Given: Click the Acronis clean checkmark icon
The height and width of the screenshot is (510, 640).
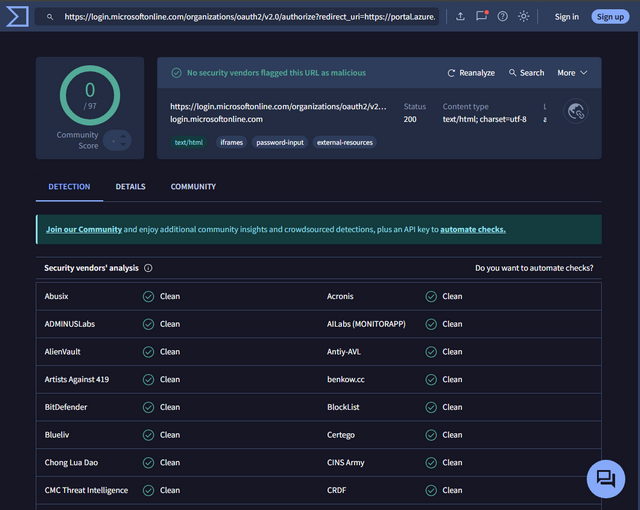Looking at the screenshot, I should pos(431,296).
